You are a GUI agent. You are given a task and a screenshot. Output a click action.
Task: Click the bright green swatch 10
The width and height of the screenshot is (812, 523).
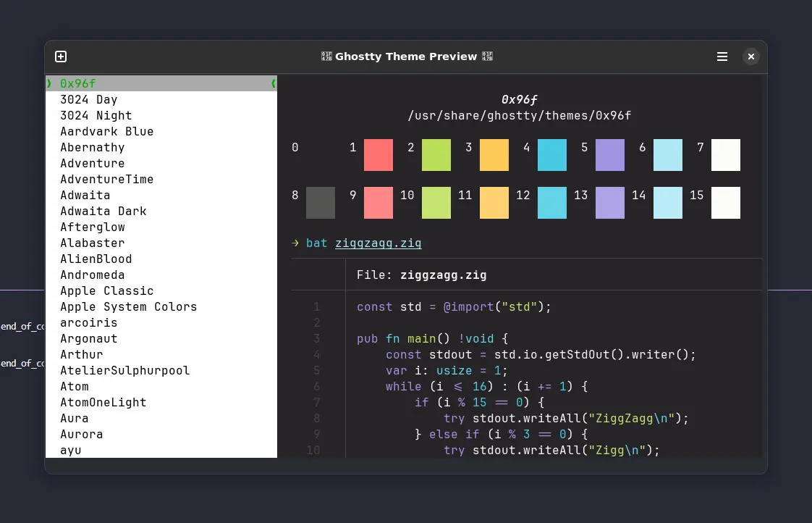coord(436,203)
